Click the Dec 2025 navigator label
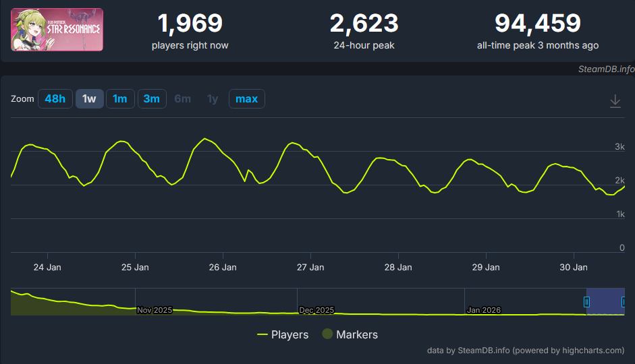 [x=316, y=310]
